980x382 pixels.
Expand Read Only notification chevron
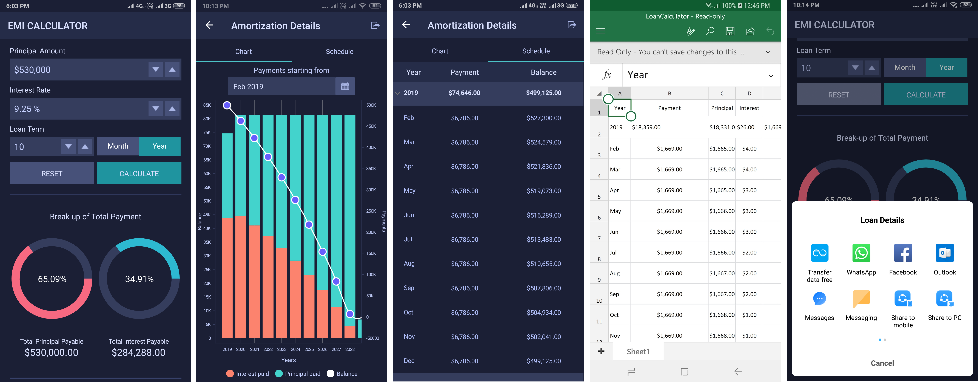tap(768, 52)
